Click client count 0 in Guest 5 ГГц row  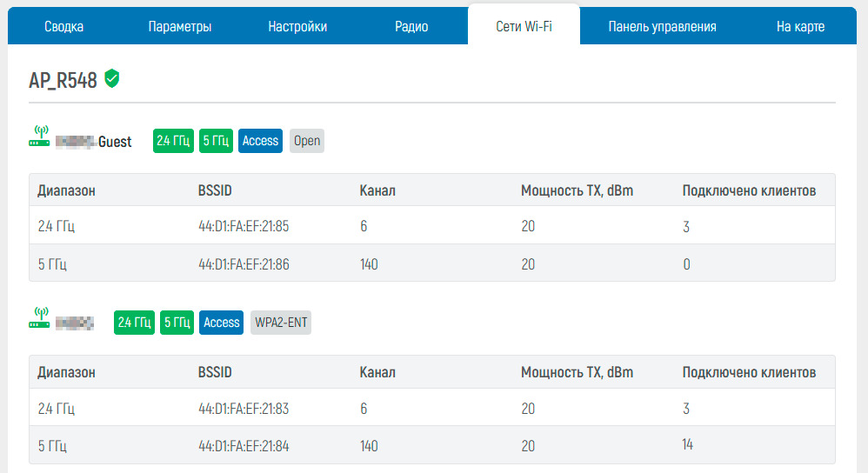coord(686,264)
